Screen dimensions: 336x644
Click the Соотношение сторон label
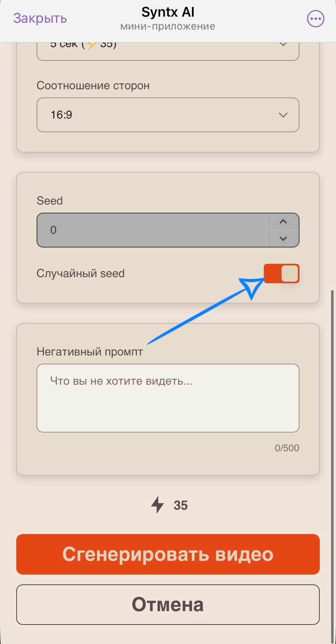point(93,86)
